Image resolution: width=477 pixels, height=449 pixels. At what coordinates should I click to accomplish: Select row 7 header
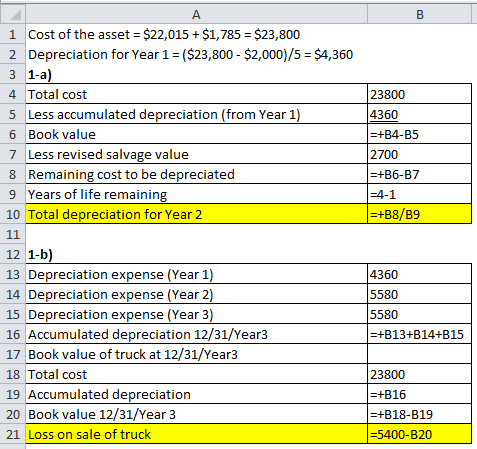[13, 154]
